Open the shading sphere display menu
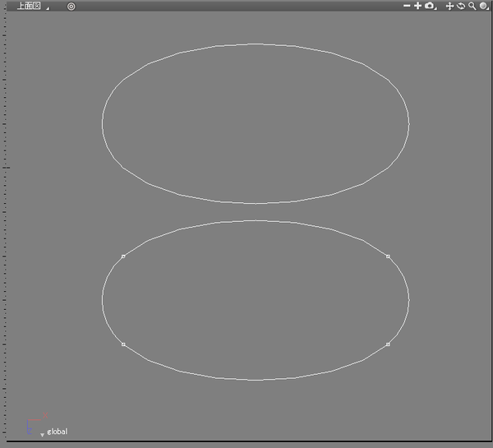Image resolution: width=493 pixels, height=448 pixels. [x=483, y=6]
